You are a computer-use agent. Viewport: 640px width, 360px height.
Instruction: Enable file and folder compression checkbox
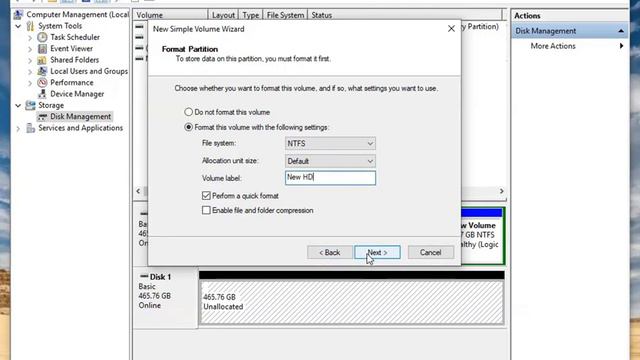206,210
